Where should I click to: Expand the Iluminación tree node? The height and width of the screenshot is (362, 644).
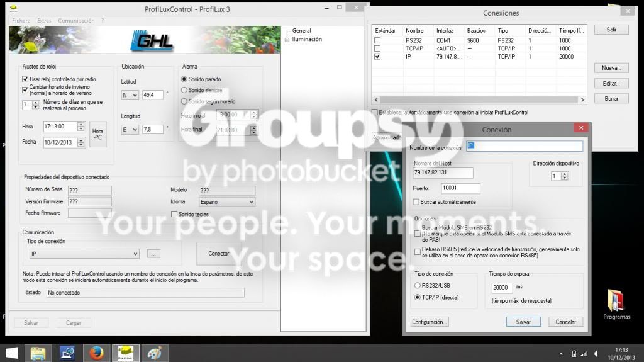tap(287, 40)
